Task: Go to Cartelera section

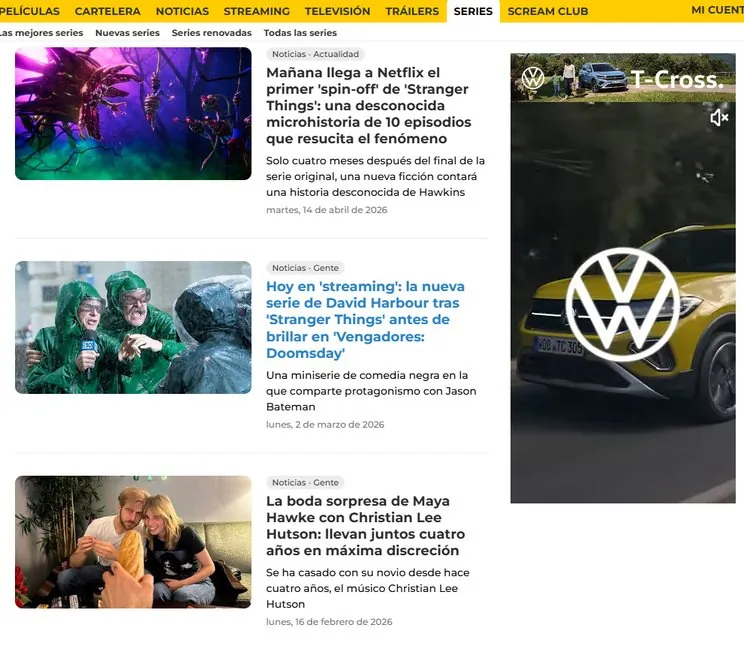Action: click(x=108, y=11)
